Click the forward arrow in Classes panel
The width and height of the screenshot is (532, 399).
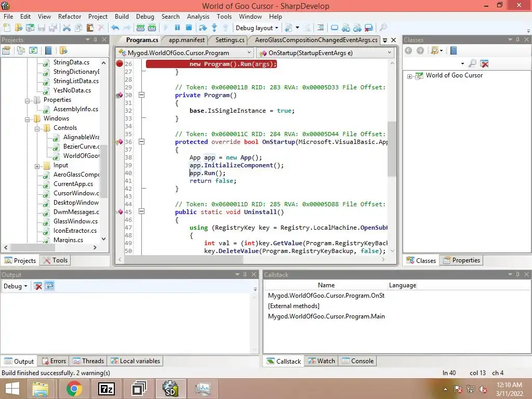(x=420, y=50)
